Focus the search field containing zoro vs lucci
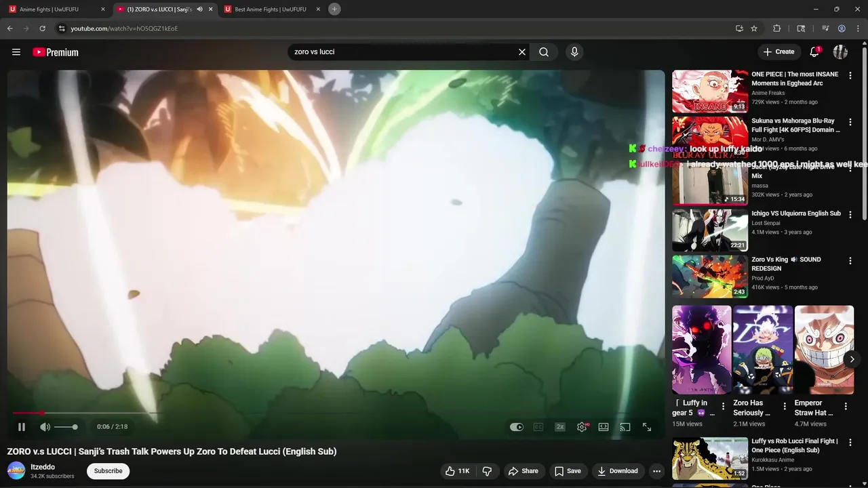This screenshot has height=488, width=868. click(403, 52)
